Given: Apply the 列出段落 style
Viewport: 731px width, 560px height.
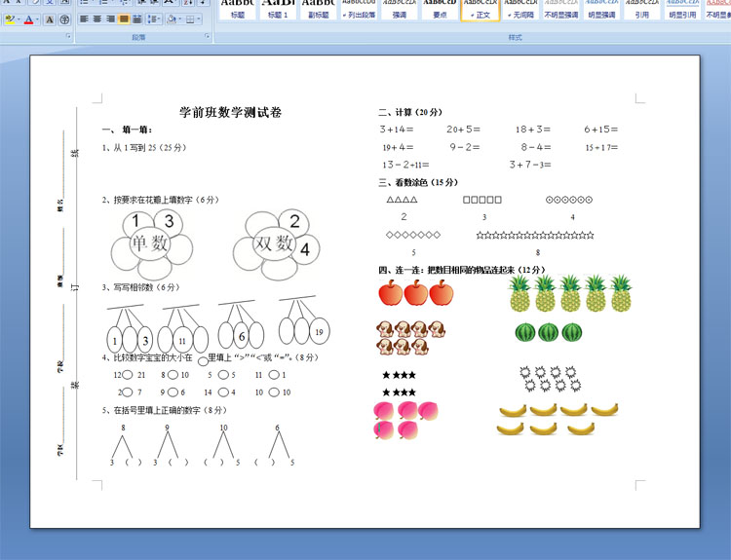Looking at the screenshot, I should (359, 10).
